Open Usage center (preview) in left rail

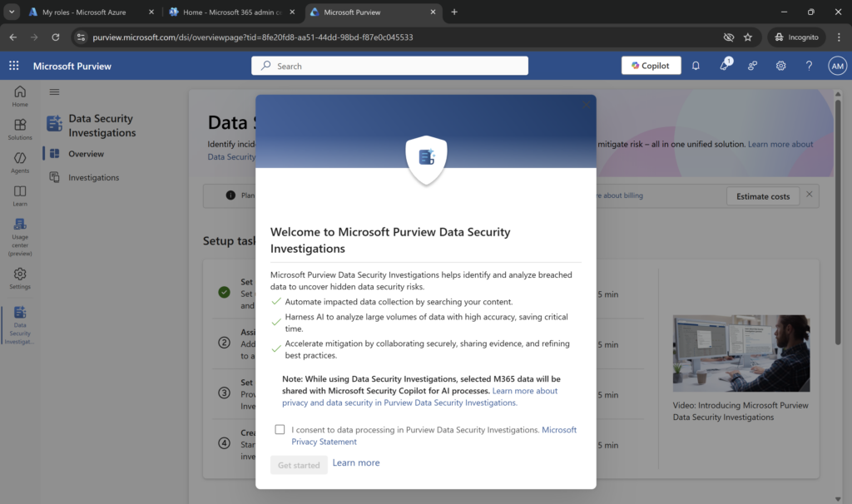20,236
